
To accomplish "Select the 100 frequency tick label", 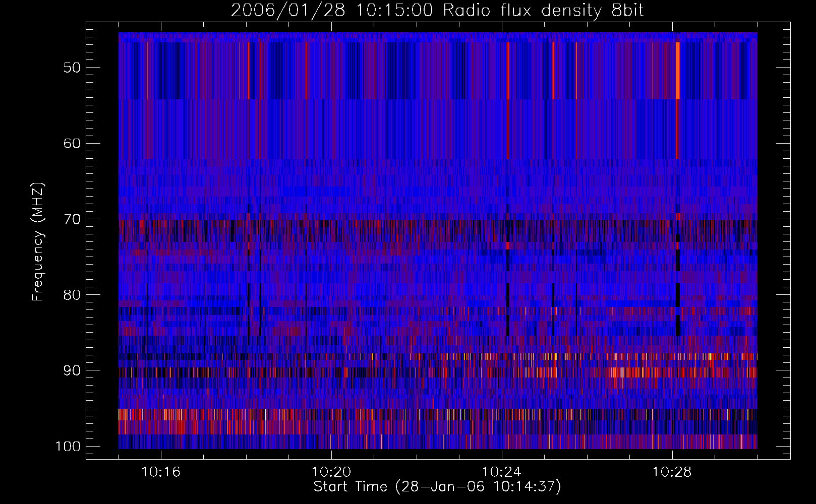I will click(x=68, y=447).
